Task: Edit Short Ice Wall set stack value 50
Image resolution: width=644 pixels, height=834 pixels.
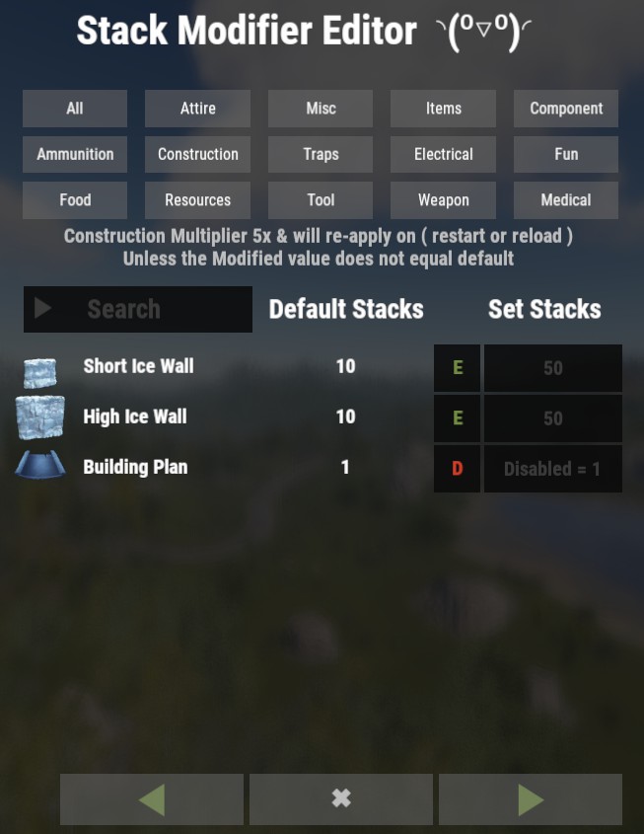Action: (x=553, y=367)
